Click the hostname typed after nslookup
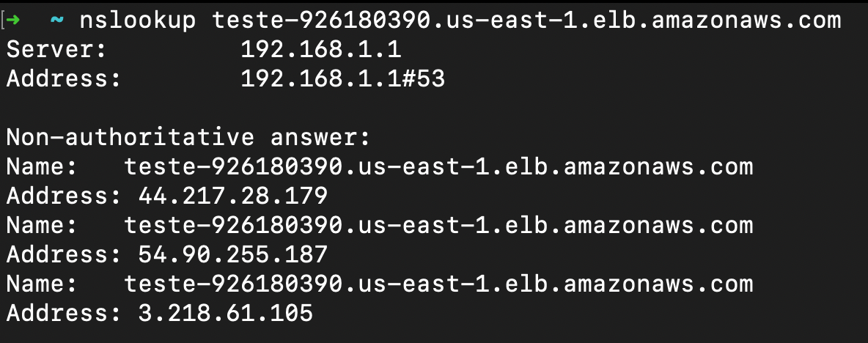Screen dimensions: 868x343 pos(526,21)
